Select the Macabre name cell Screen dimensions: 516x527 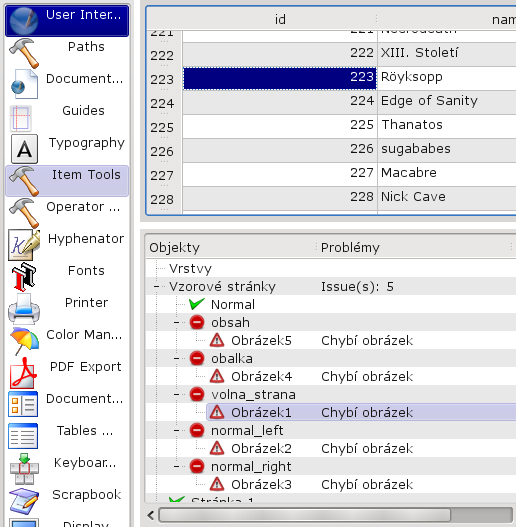pos(447,175)
